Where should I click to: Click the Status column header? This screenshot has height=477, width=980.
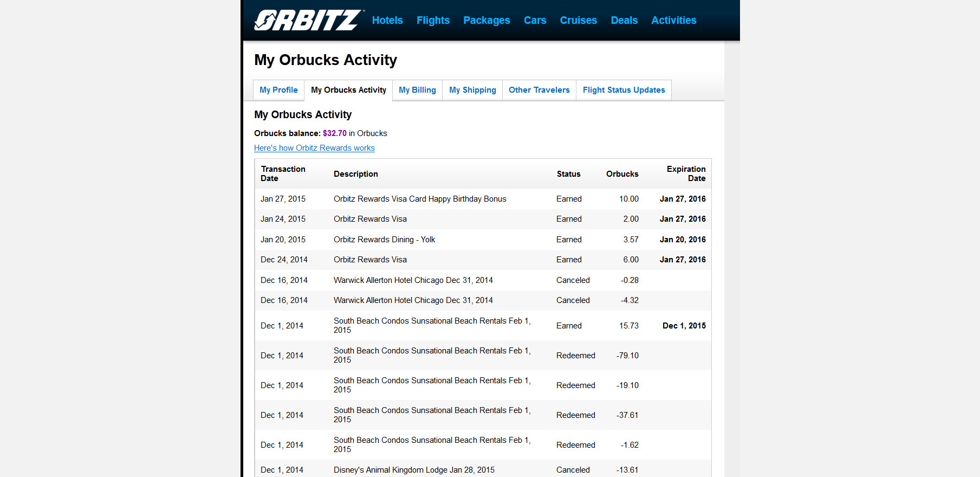[x=568, y=174]
